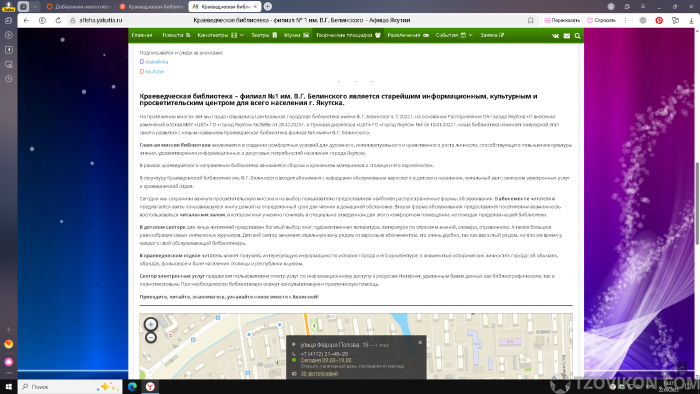Click the Windows taskbar search field
Screen dimensions: 700x394
pos(70,386)
